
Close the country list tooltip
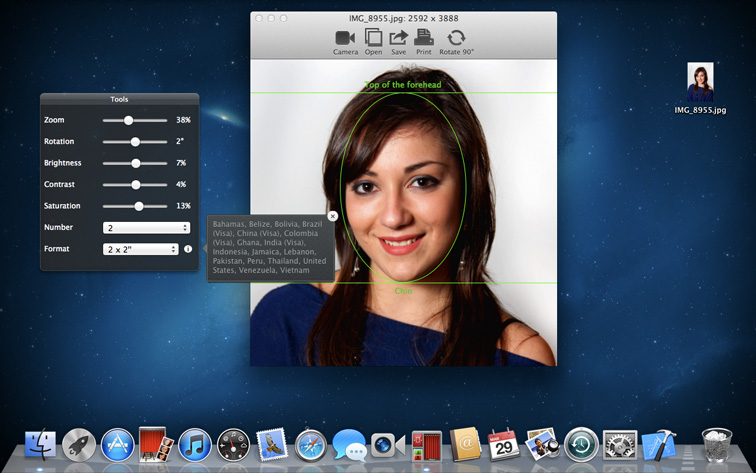(332, 216)
